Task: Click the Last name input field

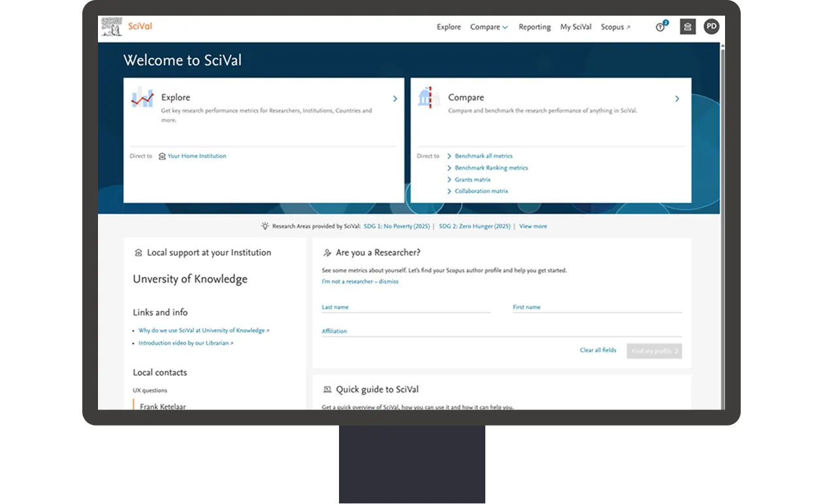Action: pos(406,307)
